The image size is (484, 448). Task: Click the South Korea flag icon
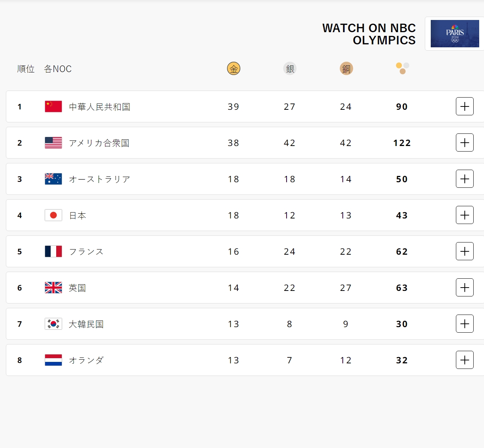[x=53, y=324]
